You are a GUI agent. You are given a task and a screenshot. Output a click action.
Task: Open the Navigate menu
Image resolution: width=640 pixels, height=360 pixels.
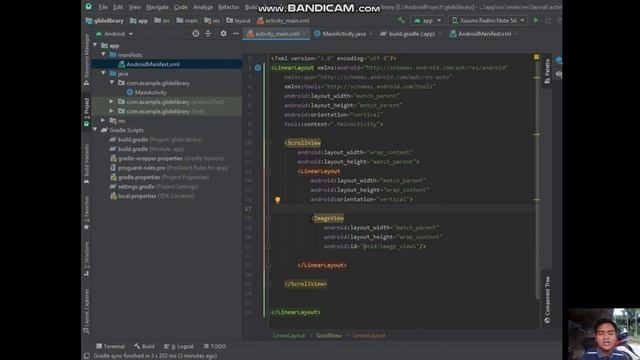(157, 7)
